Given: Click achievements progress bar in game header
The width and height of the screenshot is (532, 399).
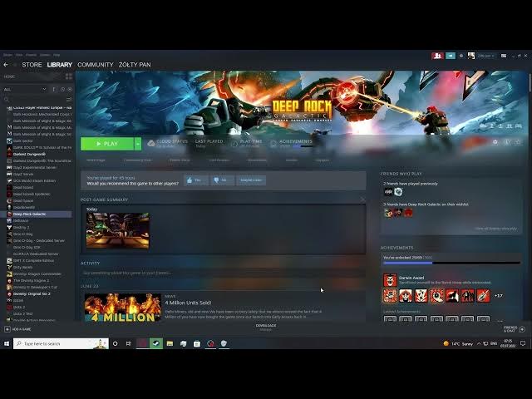Looking at the screenshot, I should [x=303, y=146].
